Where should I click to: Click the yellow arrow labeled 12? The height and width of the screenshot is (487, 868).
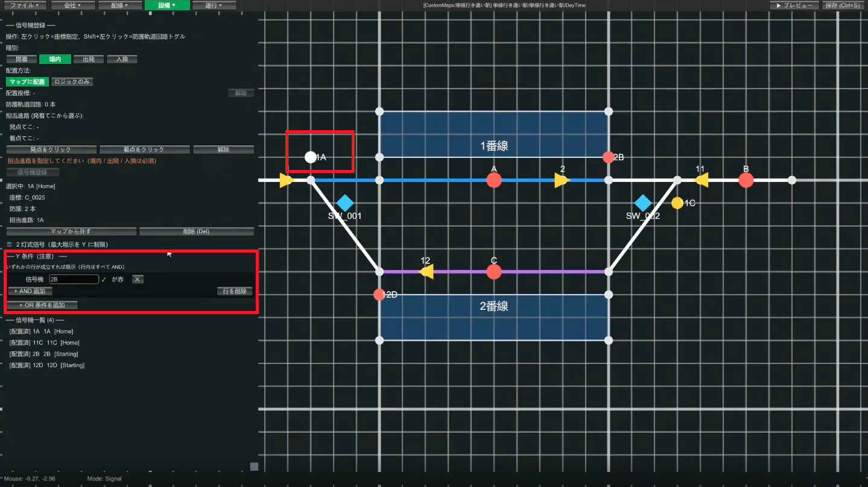point(426,272)
